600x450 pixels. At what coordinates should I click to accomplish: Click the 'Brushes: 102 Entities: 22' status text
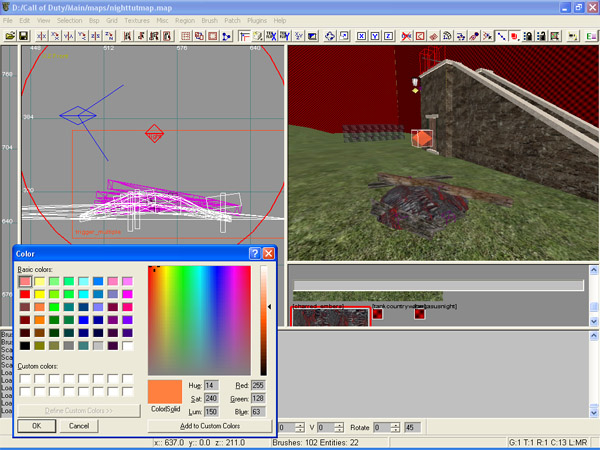[315, 443]
